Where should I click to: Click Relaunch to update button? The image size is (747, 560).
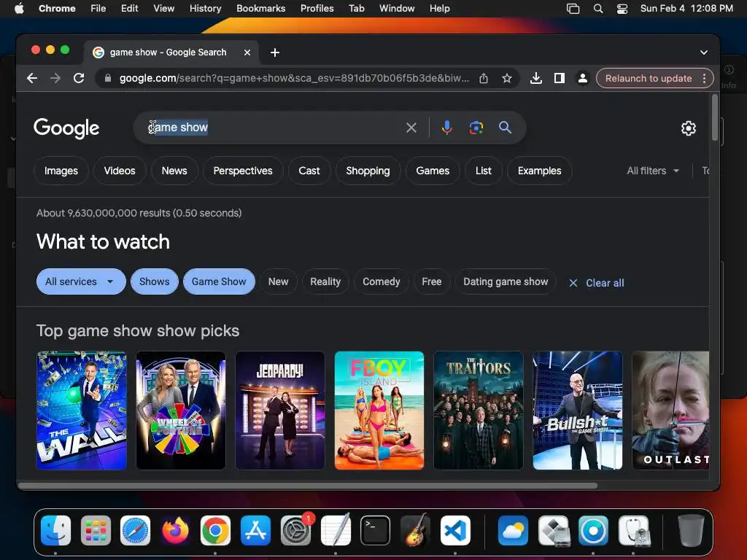coord(649,78)
